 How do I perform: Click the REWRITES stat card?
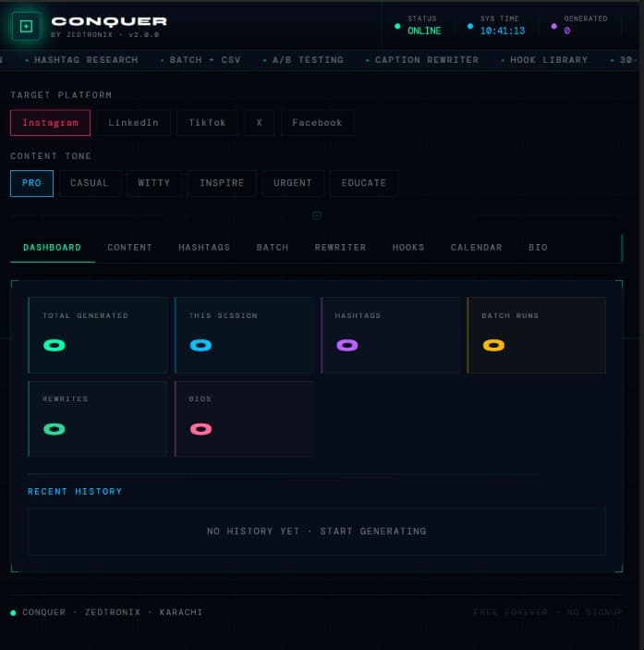coord(98,419)
